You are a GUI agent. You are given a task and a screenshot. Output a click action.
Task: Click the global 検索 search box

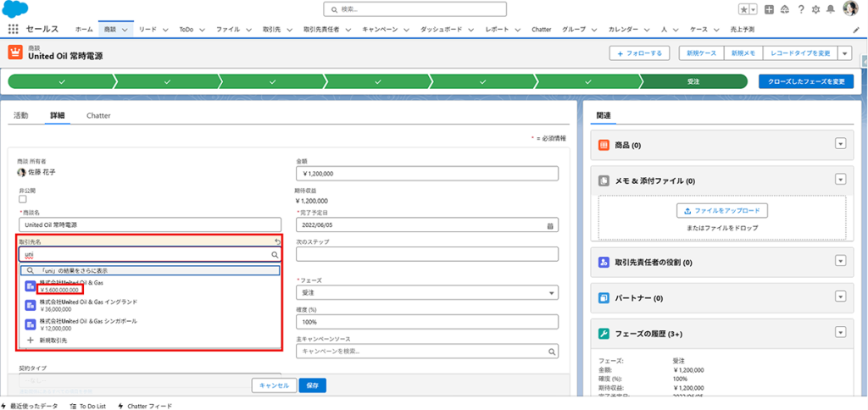(x=415, y=9)
